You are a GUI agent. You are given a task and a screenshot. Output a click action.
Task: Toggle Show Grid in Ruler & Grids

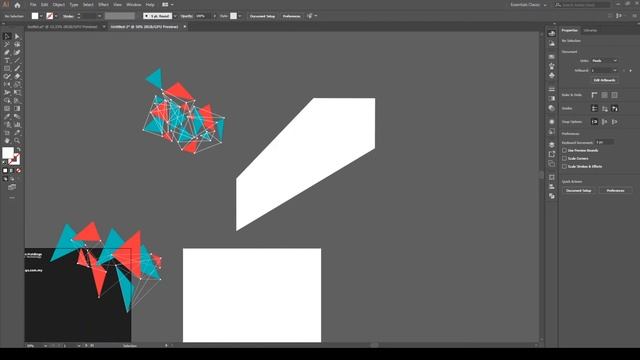pos(604,95)
